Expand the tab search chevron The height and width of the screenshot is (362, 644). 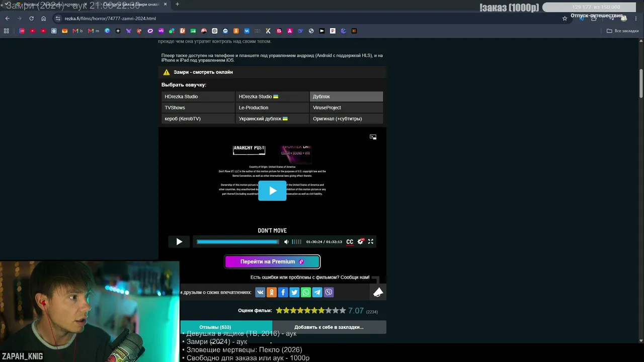coord(5,5)
